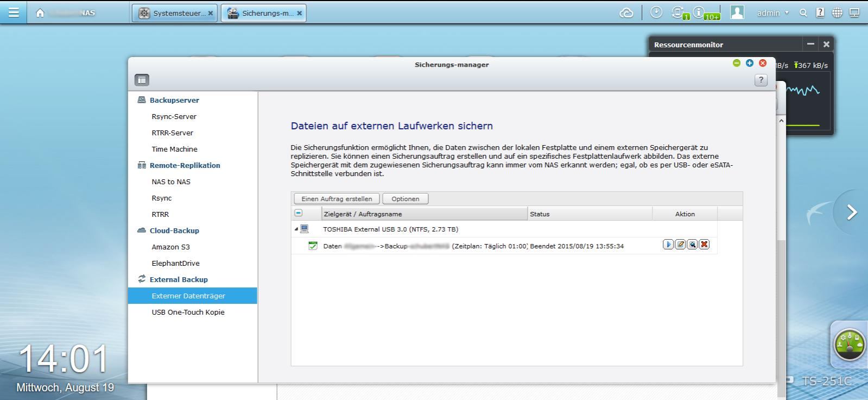Close the Sicherungs-manager taskbar tab
The image size is (868, 400).
tap(299, 13)
